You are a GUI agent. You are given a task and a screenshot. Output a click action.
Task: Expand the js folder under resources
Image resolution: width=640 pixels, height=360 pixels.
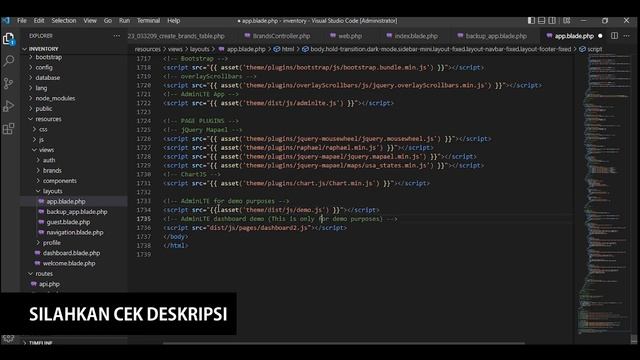click(x=41, y=140)
